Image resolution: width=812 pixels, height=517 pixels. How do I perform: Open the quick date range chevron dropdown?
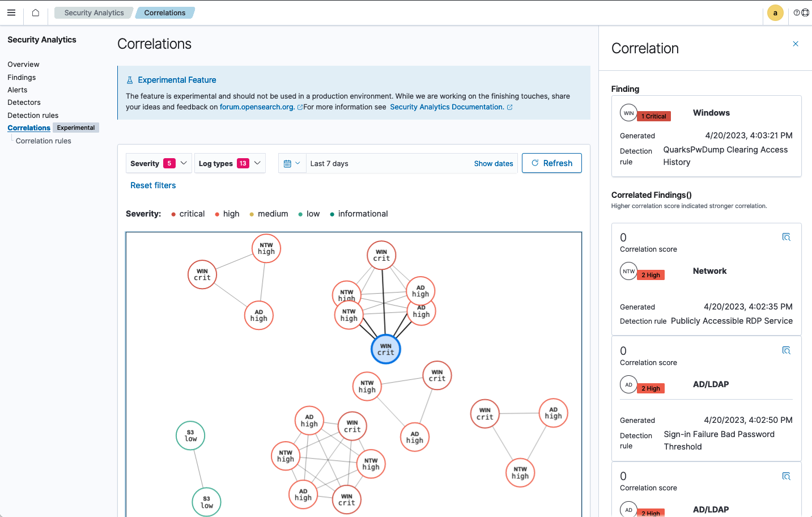(x=299, y=163)
